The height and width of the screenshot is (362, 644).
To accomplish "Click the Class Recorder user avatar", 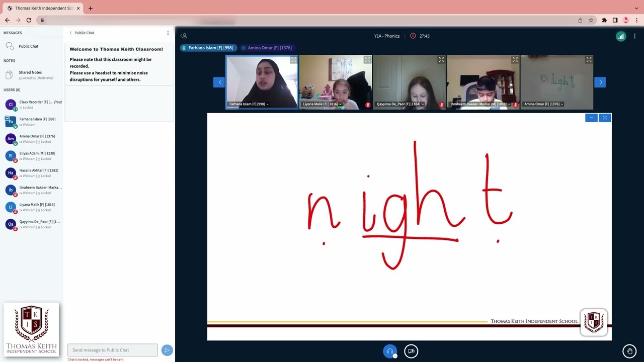I will coord(11,105).
